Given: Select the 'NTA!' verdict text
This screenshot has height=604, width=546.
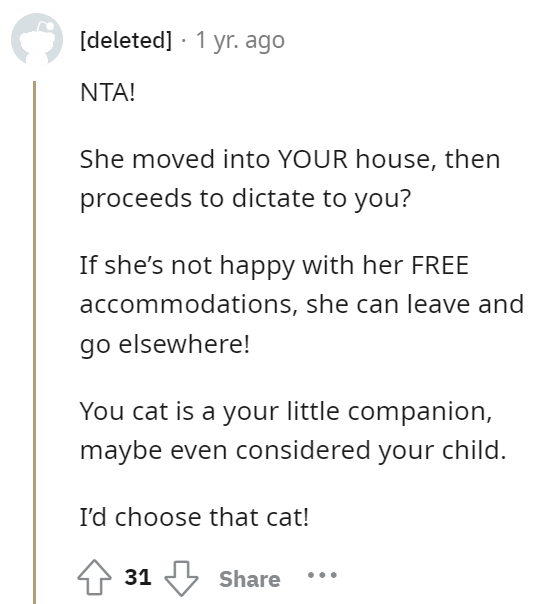Looking at the screenshot, I should (x=108, y=93).
